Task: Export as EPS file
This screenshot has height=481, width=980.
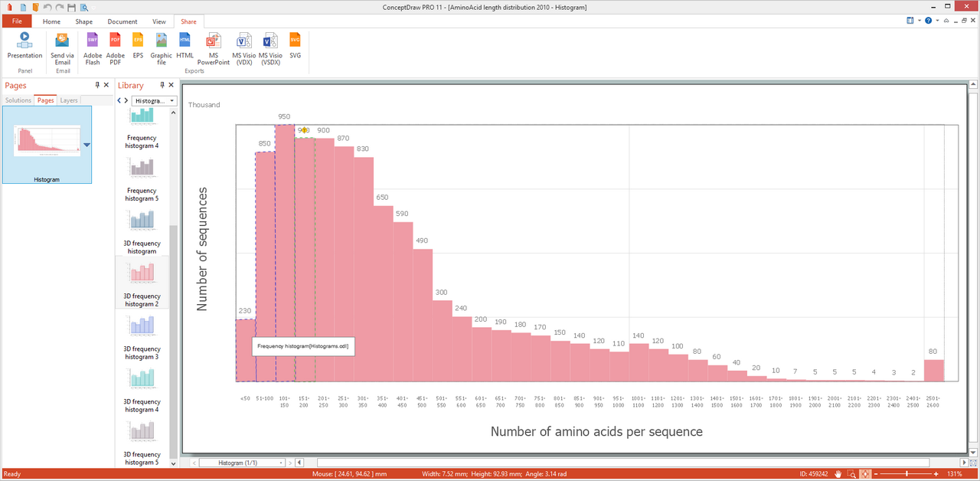Action: [x=138, y=45]
